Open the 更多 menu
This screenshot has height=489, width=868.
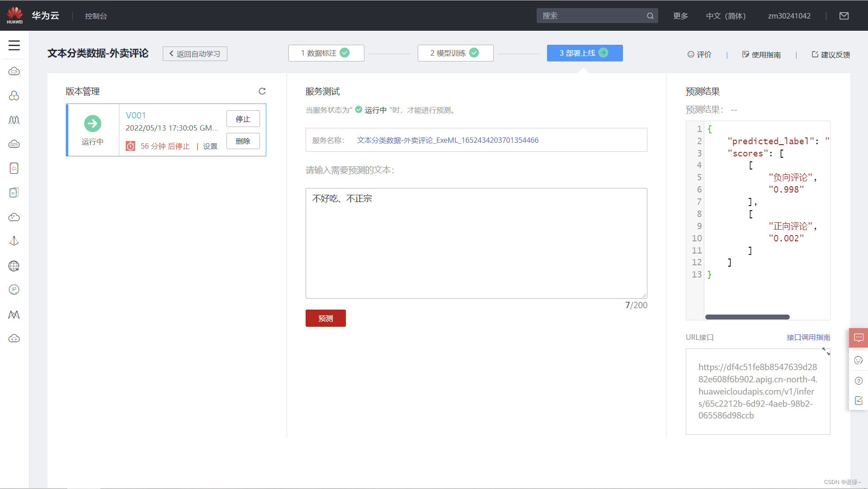[x=680, y=16]
